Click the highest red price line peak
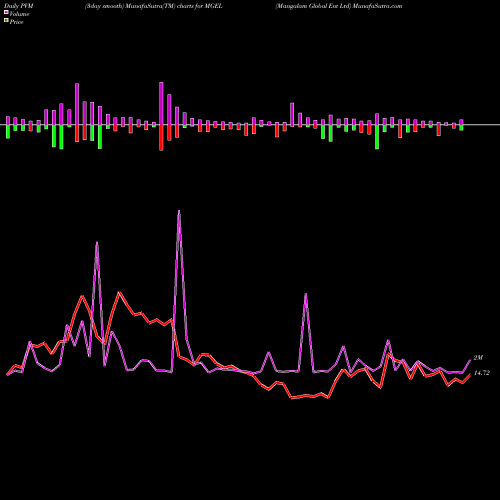 (119, 293)
